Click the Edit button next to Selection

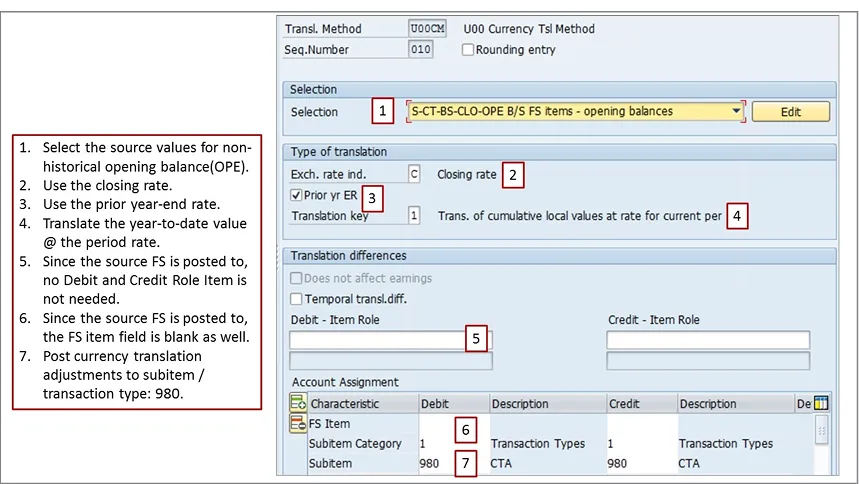pos(790,112)
